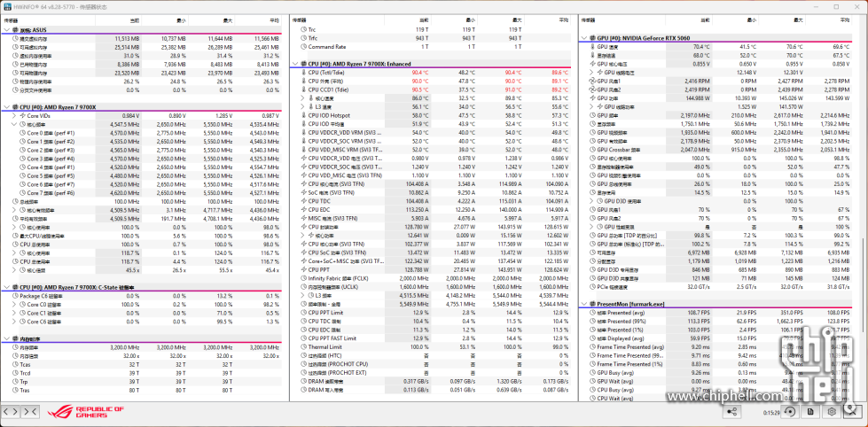Open sensor settings gear icon
868x427 pixels.
click(x=831, y=412)
